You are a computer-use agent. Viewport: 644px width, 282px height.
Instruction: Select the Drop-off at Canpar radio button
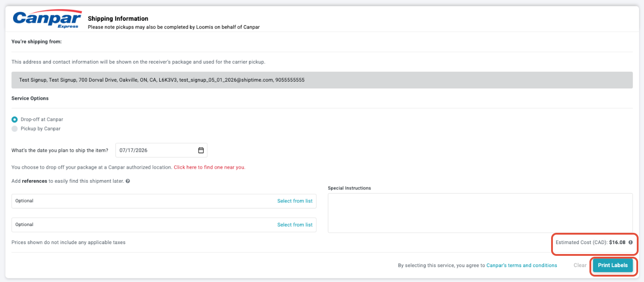(x=15, y=120)
